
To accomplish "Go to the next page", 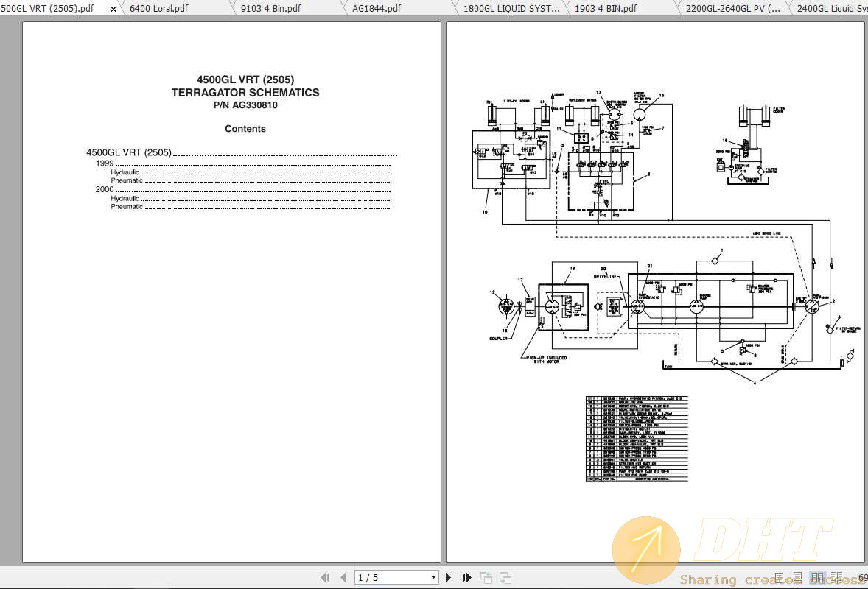I will tap(449, 577).
